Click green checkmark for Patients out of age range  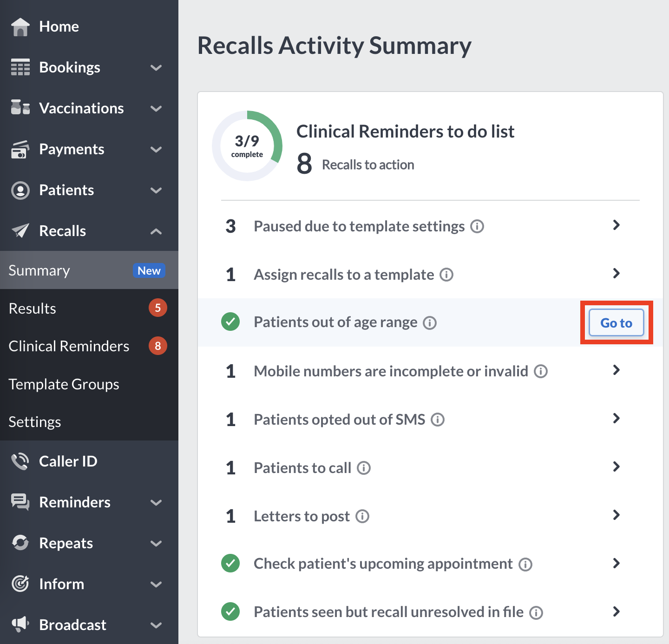point(230,322)
